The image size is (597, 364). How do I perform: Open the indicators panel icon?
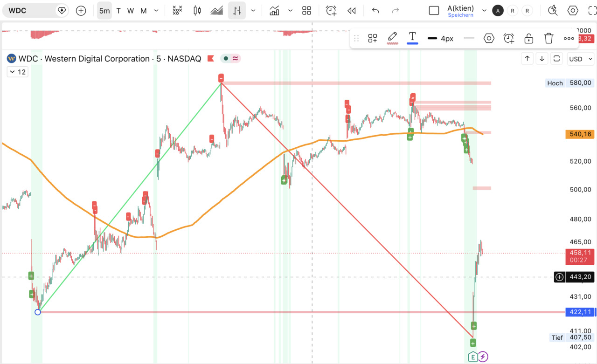click(x=274, y=10)
